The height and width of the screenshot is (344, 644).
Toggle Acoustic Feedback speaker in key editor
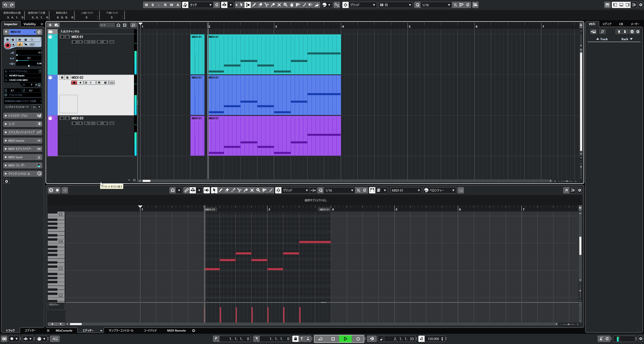point(206,190)
